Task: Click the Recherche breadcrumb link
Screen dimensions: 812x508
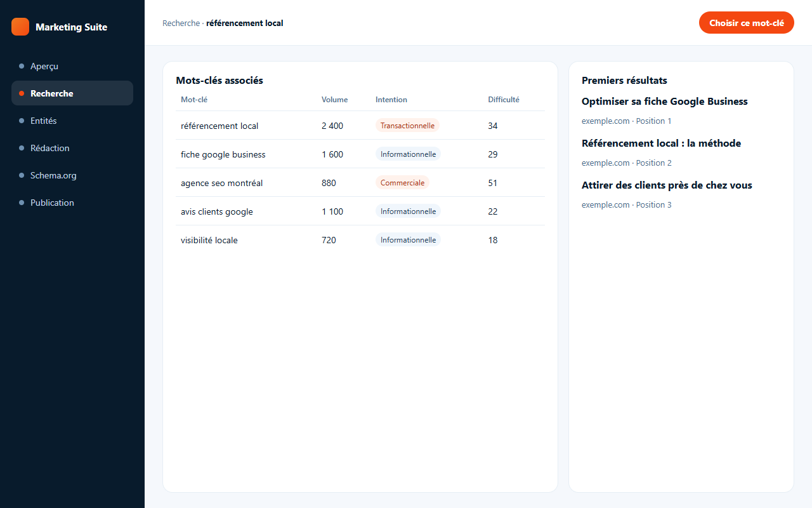Action: coord(181,23)
